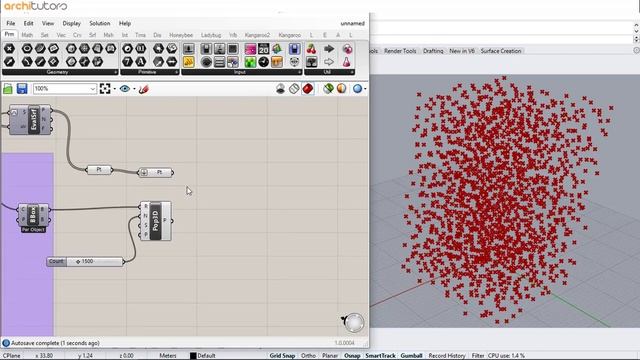Switch to the Kangaroo2 component tab
640x360 pixels.
pos(257,35)
